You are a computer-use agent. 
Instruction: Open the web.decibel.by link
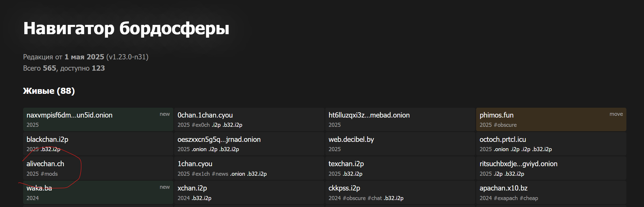351,140
